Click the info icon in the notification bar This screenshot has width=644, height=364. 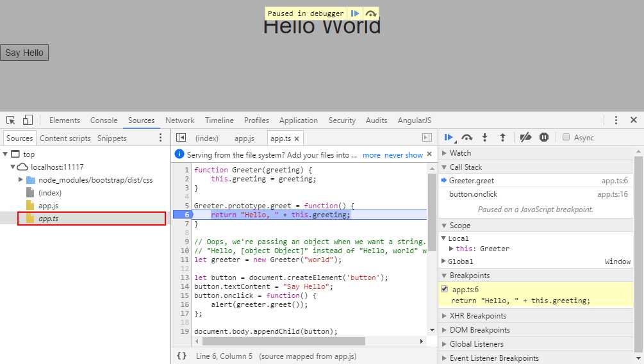coord(179,154)
